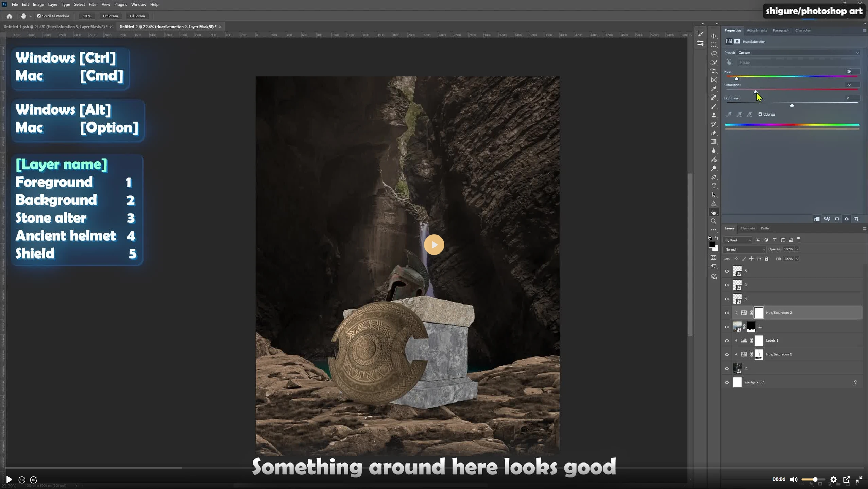The image size is (868, 489).
Task: Select the Dodge tool
Action: [x=714, y=168]
